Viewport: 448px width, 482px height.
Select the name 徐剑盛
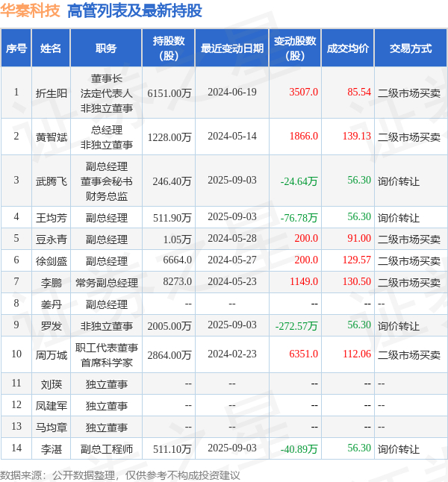click(x=52, y=260)
